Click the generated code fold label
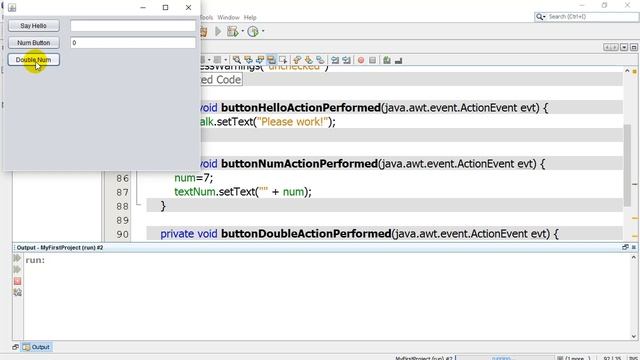This screenshot has width=640, height=360. 221,80
